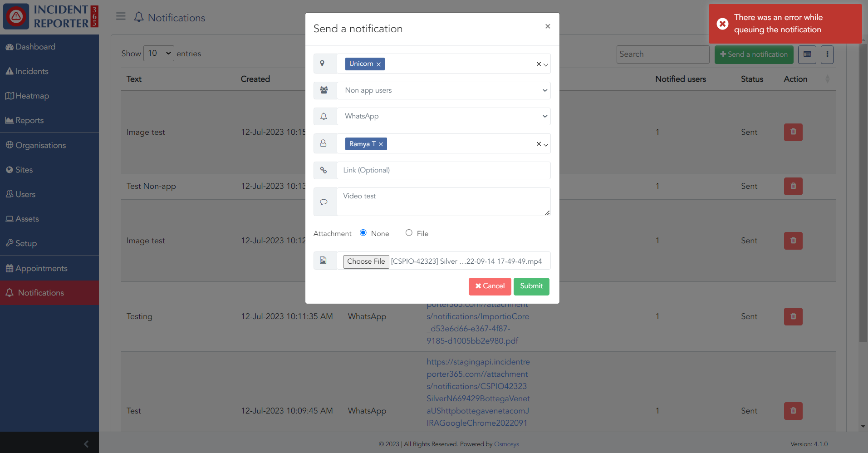Remove the Unicorn site tag
868x453 pixels.
coord(378,64)
